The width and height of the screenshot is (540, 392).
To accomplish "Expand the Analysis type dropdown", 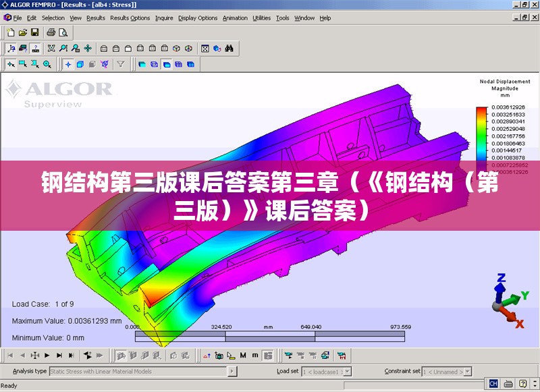I will point(232,371).
